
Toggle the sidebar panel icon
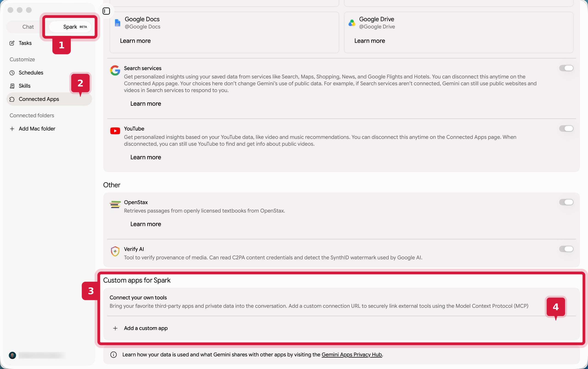click(106, 11)
